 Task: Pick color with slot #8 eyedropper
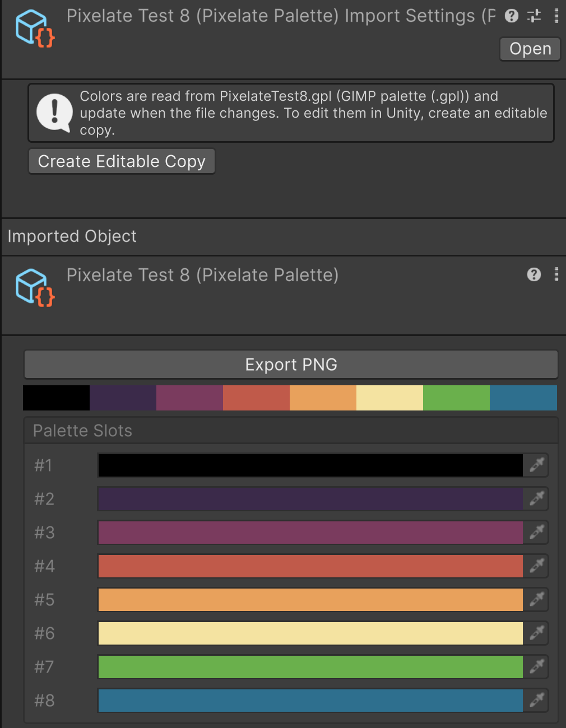[536, 701]
